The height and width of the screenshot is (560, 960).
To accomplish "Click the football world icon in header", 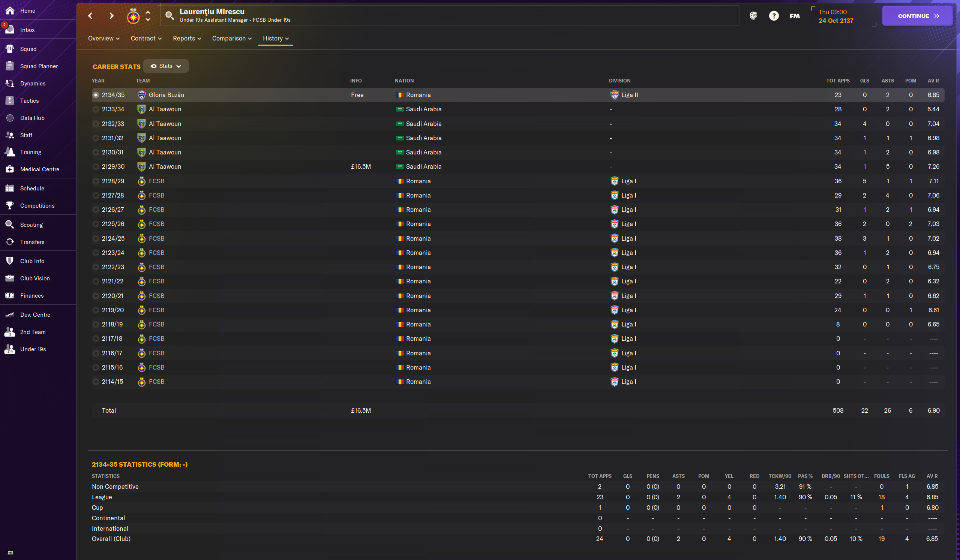I will tap(753, 16).
